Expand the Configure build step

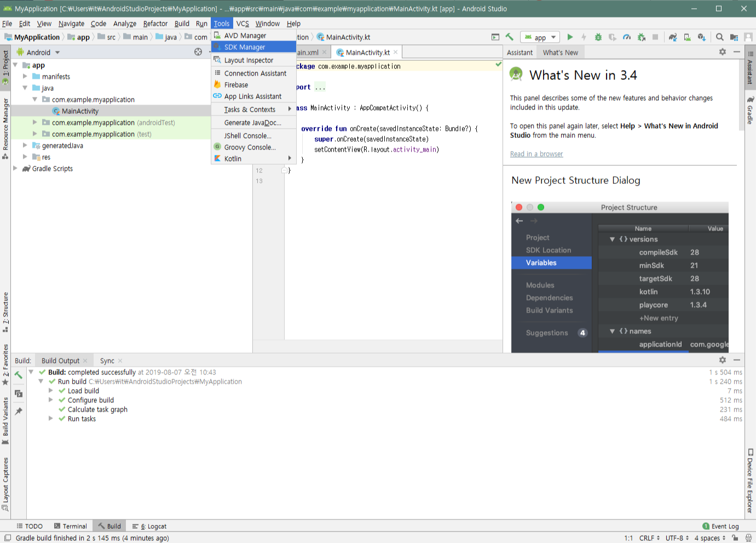(51, 400)
